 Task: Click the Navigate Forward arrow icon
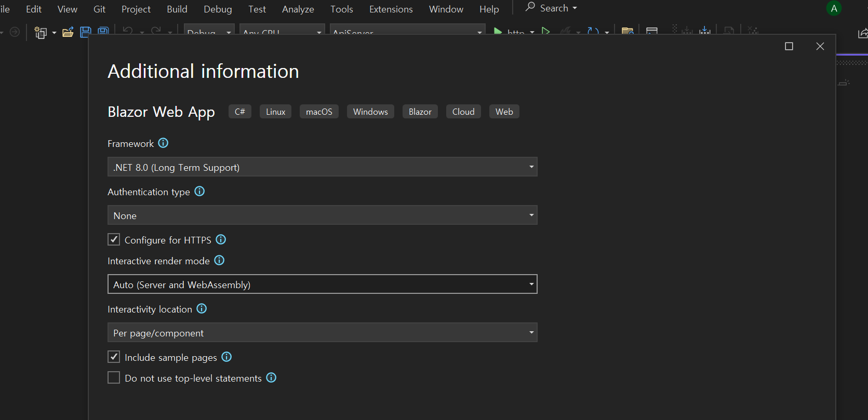tap(15, 32)
